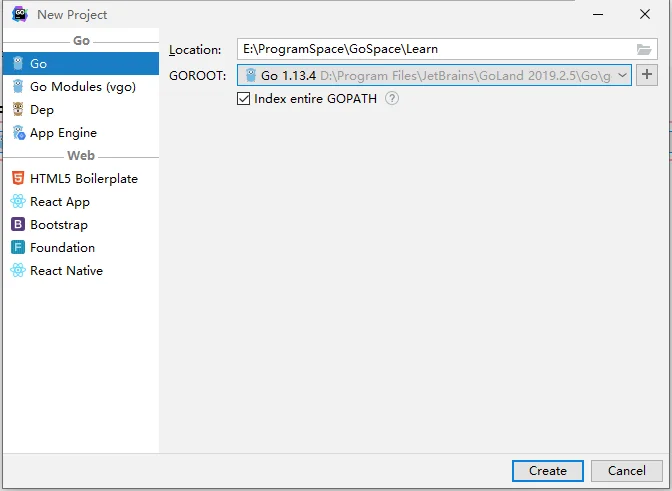Screen dimensions: 672x491
Task: Click the Create button
Action: (548, 471)
